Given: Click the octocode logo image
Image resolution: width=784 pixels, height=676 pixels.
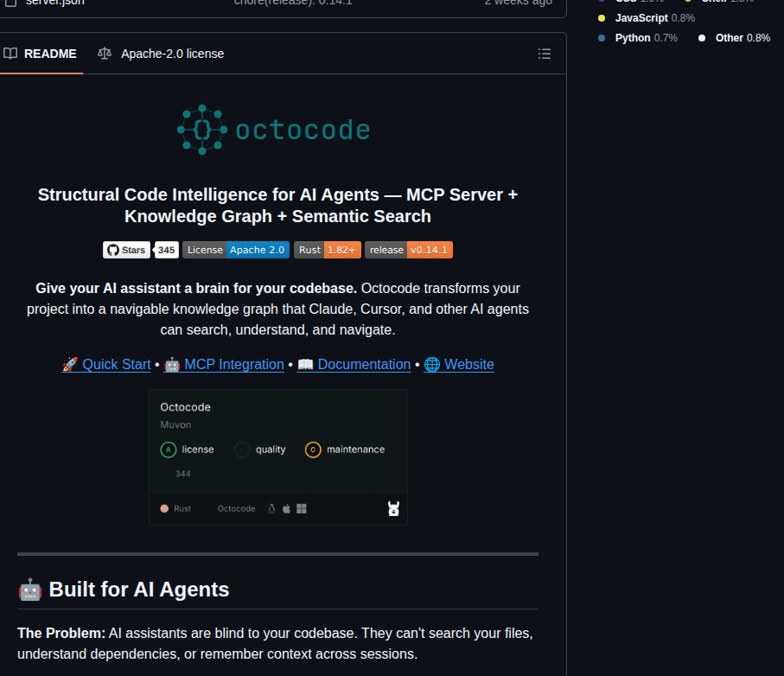Looking at the screenshot, I should (x=273, y=130).
